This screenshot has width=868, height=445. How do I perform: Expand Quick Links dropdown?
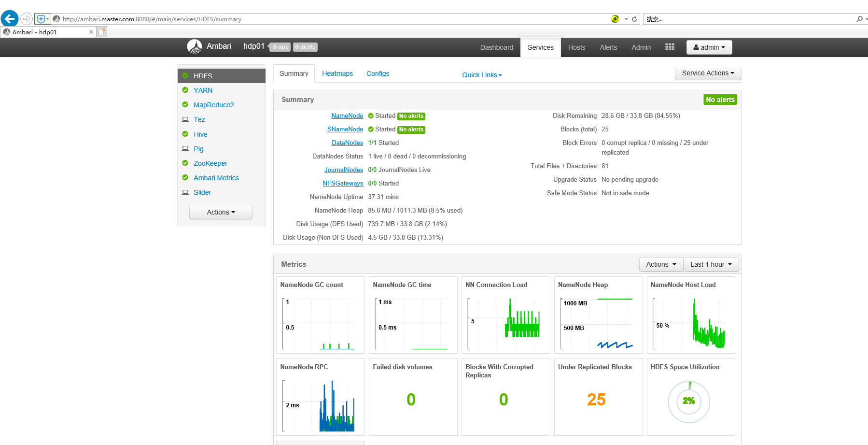pyautogui.click(x=482, y=75)
